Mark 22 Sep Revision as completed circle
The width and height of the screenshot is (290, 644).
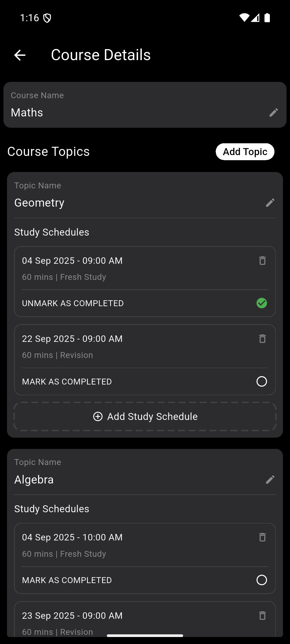pos(262,381)
